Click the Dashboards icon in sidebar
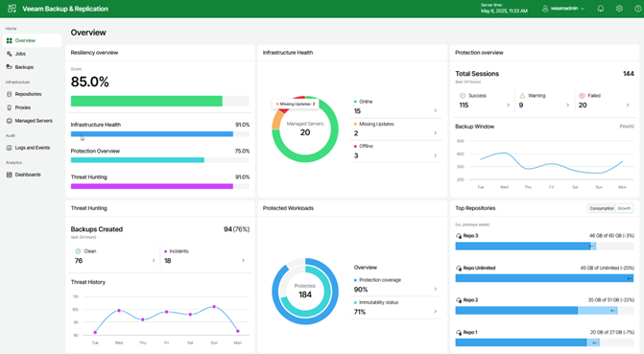Viewport: 644px width, 354px height. pyautogui.click(x=9, y=175)
